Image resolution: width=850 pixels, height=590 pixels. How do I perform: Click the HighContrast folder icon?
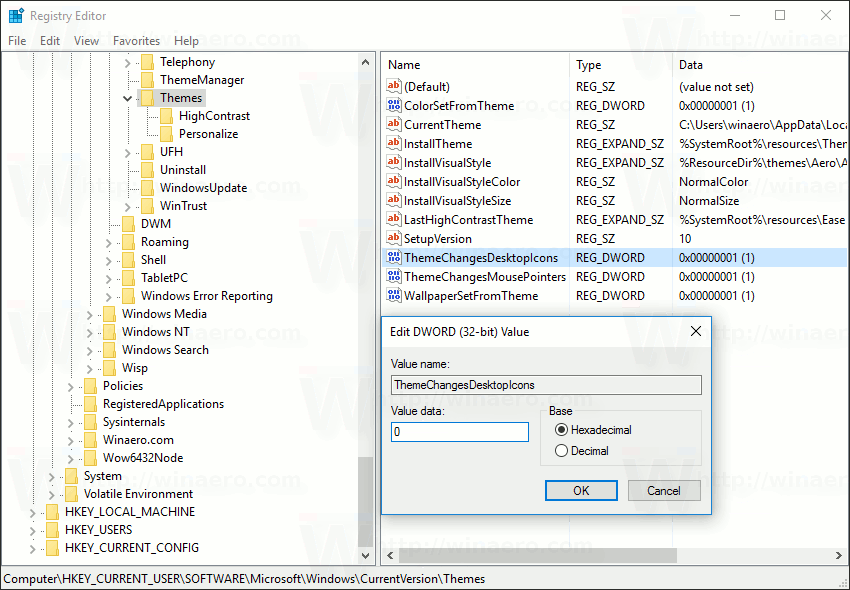pos(166,115)
